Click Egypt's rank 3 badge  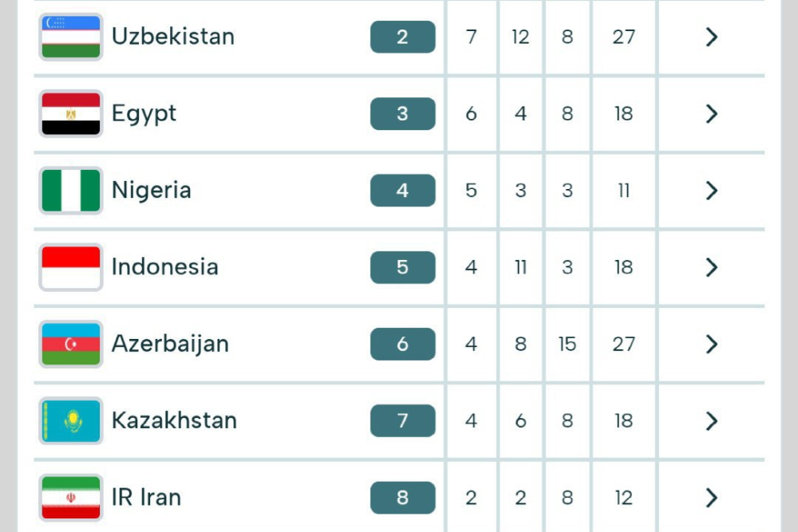[402, 113]
